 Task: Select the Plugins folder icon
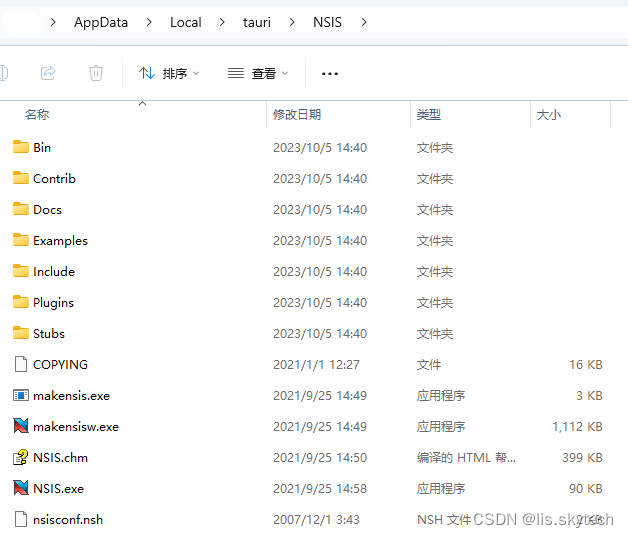click(x=21, y=302)
